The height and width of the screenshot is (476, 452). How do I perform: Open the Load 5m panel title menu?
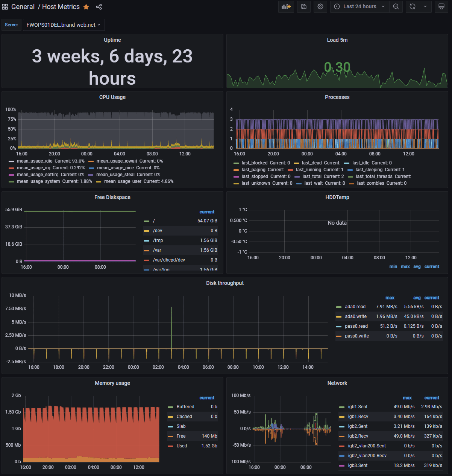pyautogui.click(x=337, y=40)
